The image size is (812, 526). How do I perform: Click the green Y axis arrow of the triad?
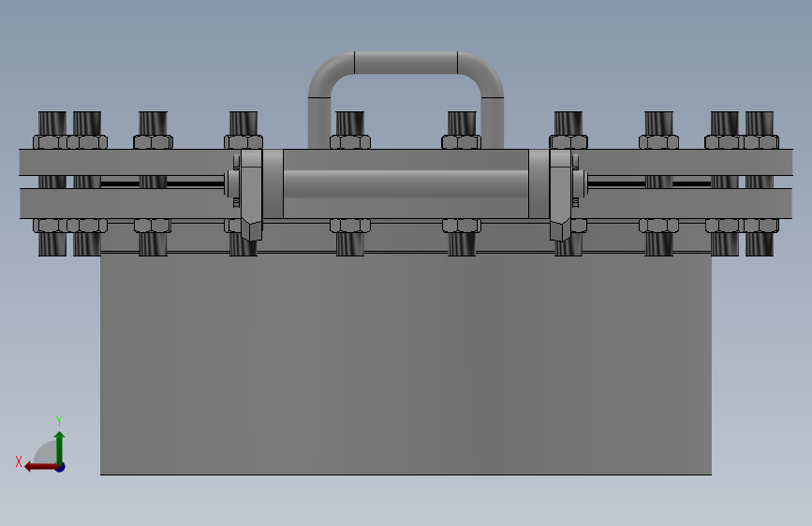pos(60,447)
